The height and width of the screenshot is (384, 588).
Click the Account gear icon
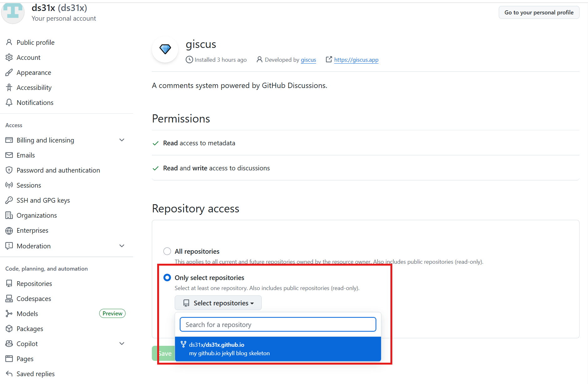(x=9, y=57)
